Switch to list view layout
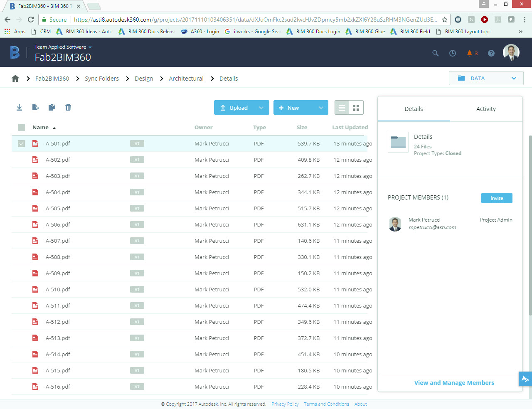The image size is (532, 409). [342, 108]
